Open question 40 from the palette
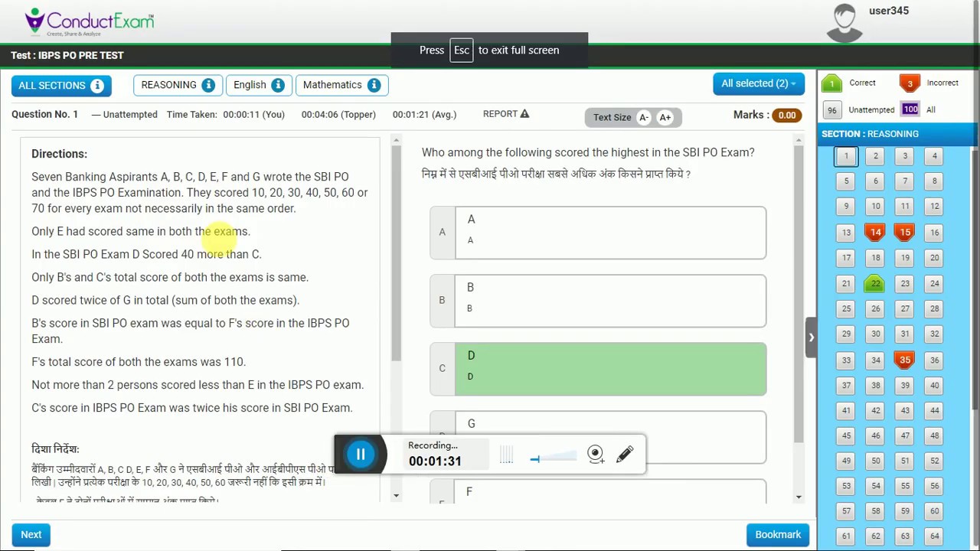The image size is (980, 551). [x=934, y=385]
